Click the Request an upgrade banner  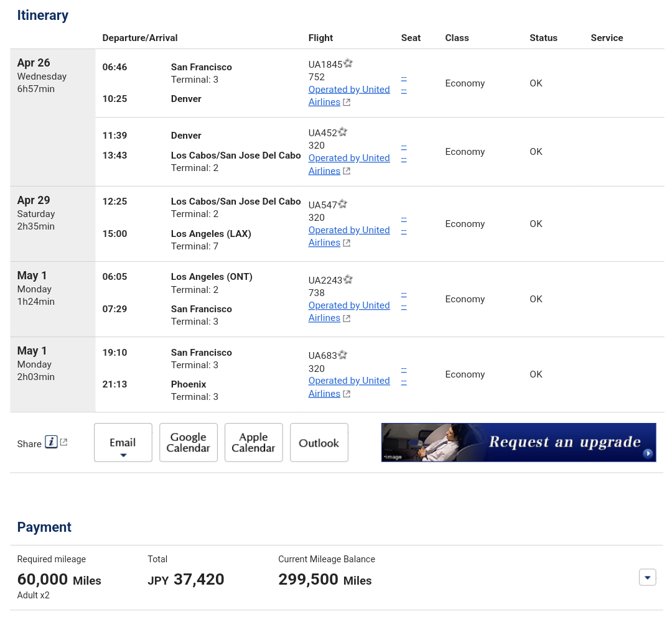point(518,442)
